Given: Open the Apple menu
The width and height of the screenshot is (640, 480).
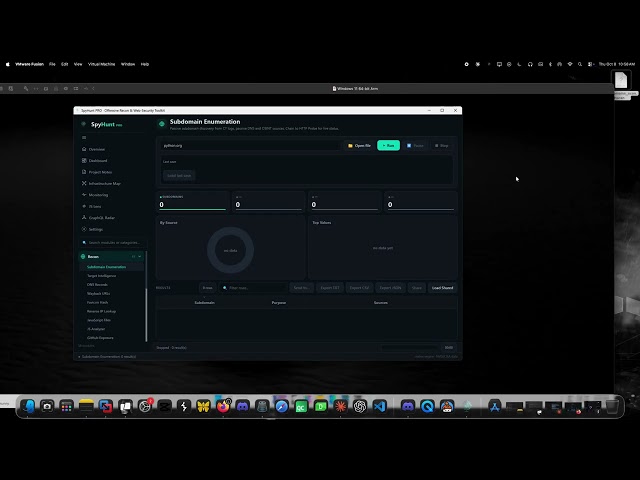Looking at the screenshot, I should point(7,64).
